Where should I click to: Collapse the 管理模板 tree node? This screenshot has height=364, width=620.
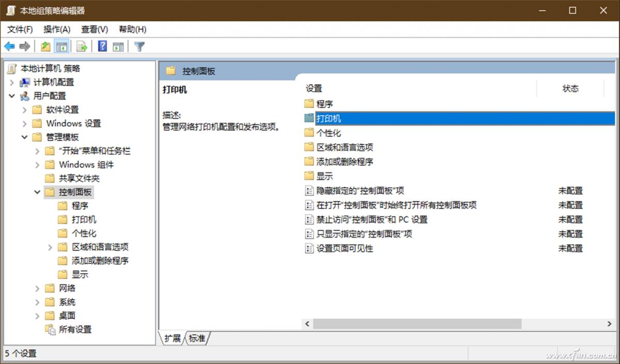click(24, 137)
